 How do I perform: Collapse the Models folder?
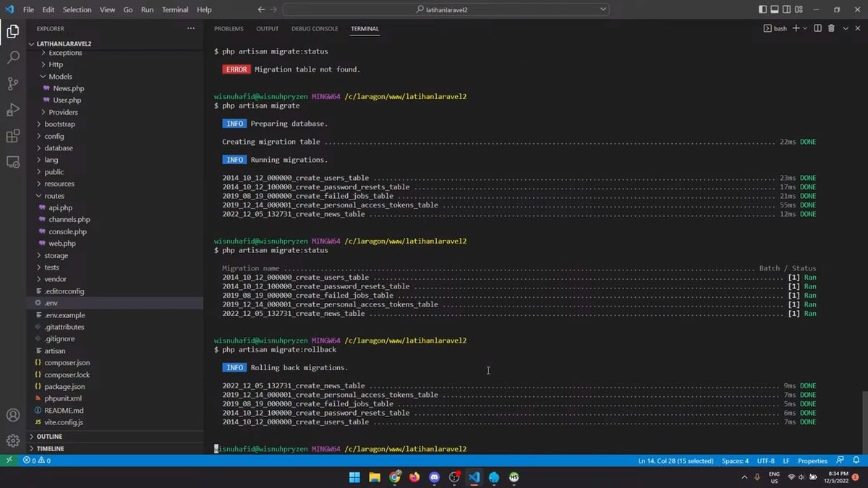(43, 77)
